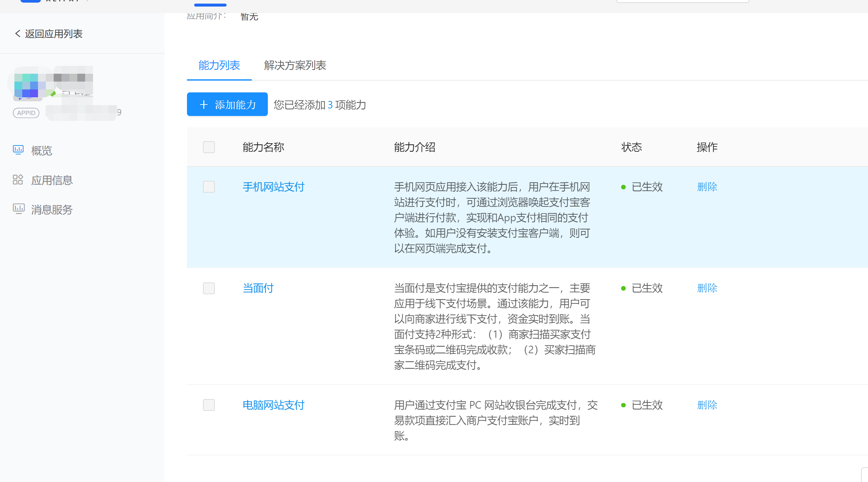Image resolution: width=868 pixels, height=482 pixels.
Task: Click the APPID badge in the sidebar
Action: [26, 113]
